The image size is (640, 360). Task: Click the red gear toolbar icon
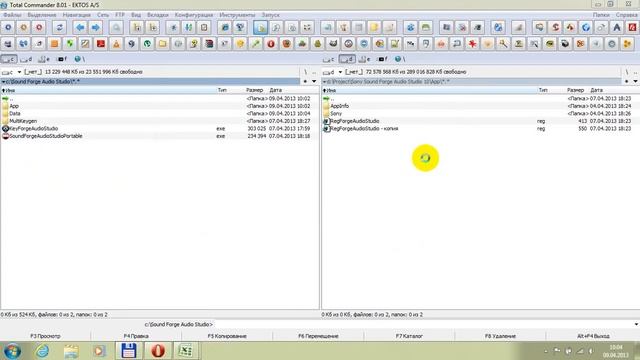pyautogui.click(x=39, y=28)
